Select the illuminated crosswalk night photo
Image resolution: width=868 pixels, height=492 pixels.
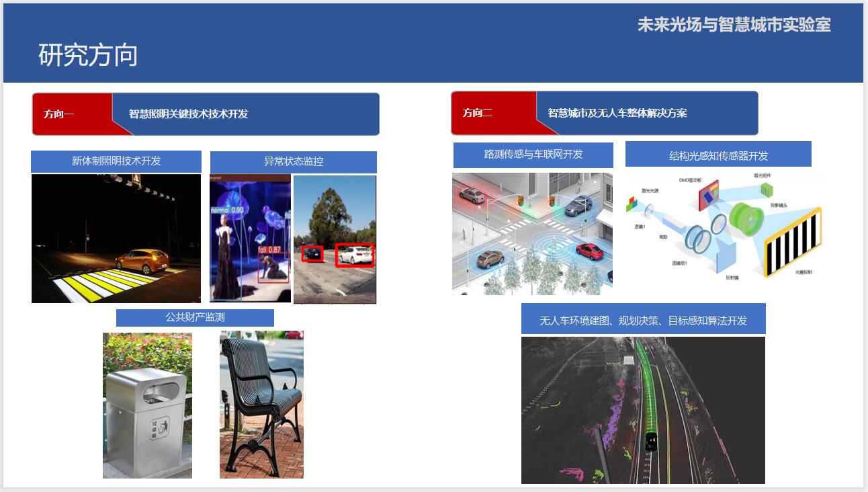tap(116, 239)
